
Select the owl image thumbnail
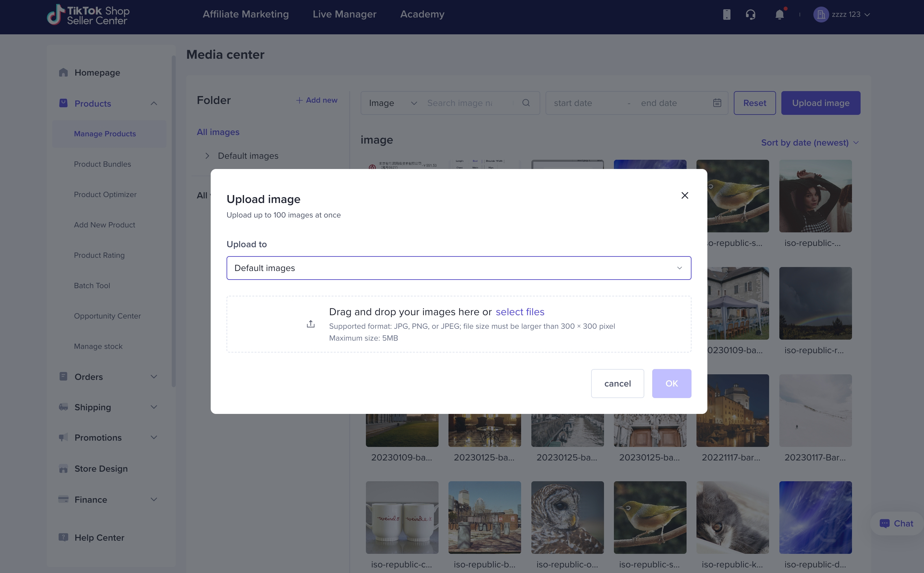567,517
